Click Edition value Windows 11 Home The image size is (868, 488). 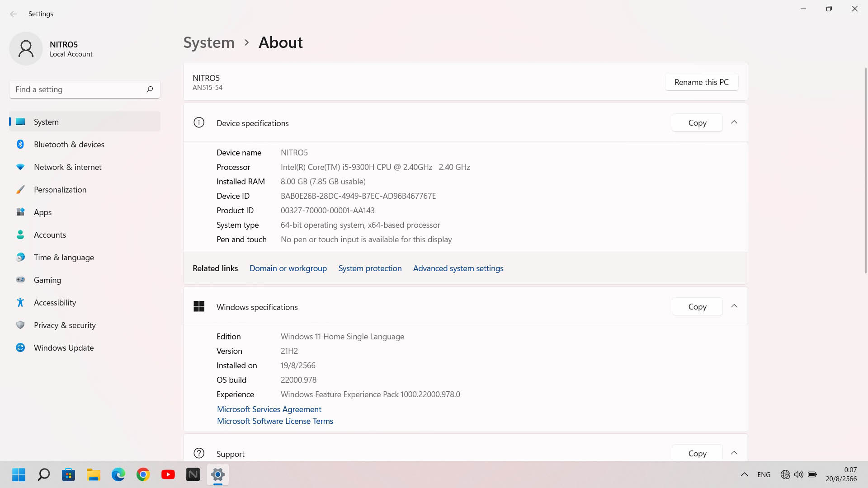(x=342, y=336)
